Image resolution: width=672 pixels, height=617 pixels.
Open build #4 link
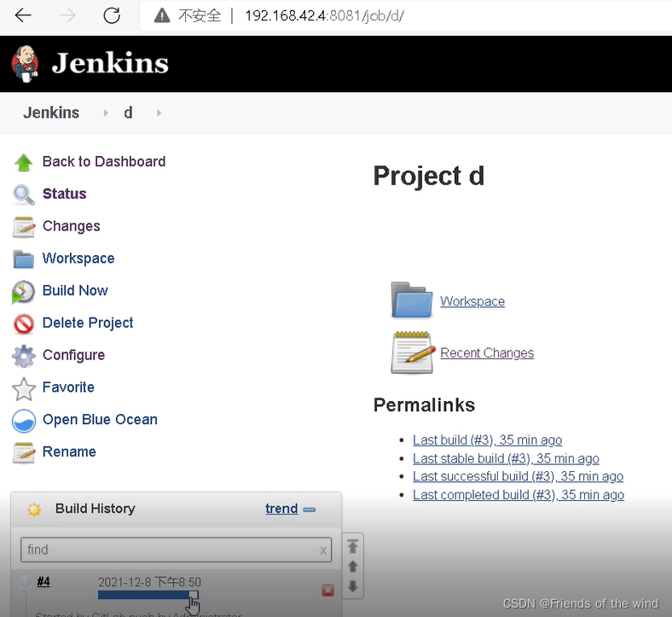pos(43,582)
